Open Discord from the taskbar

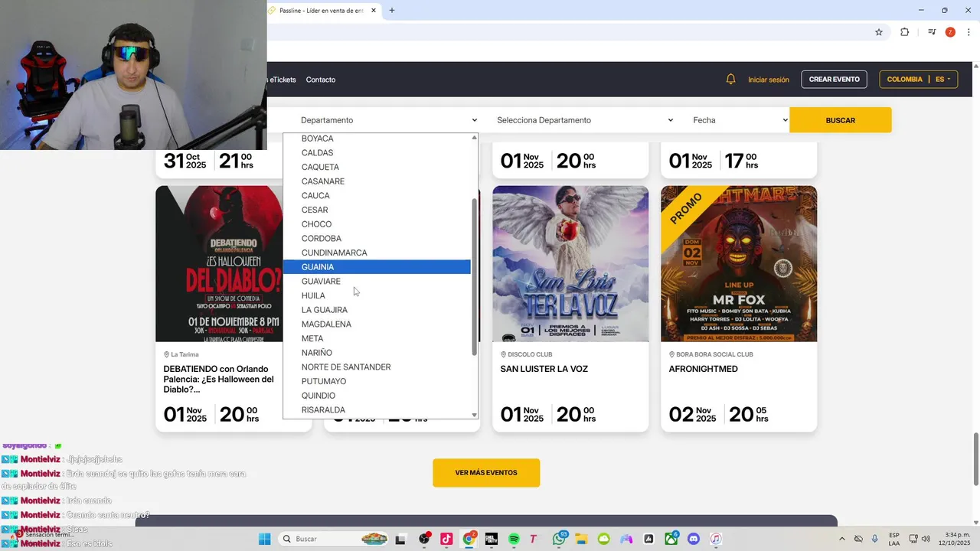click(x=694, y=539)
